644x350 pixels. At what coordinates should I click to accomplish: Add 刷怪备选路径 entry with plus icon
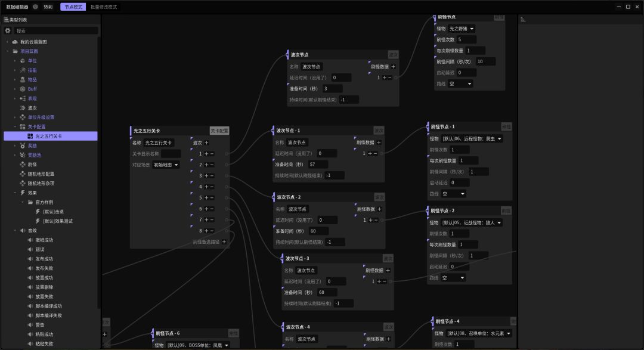224,241
